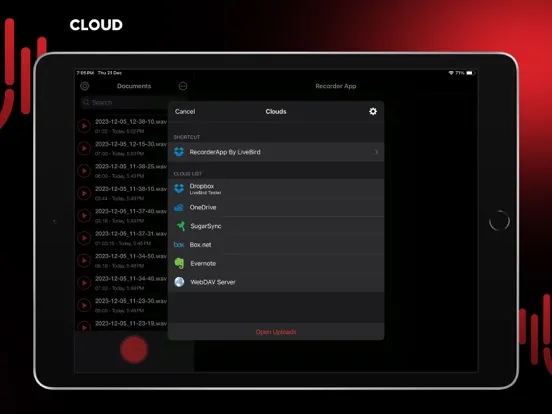This screenshot has height=414, width=552.
Task: Choose Dropbox from the cloud list
Action: click(276, 189)
